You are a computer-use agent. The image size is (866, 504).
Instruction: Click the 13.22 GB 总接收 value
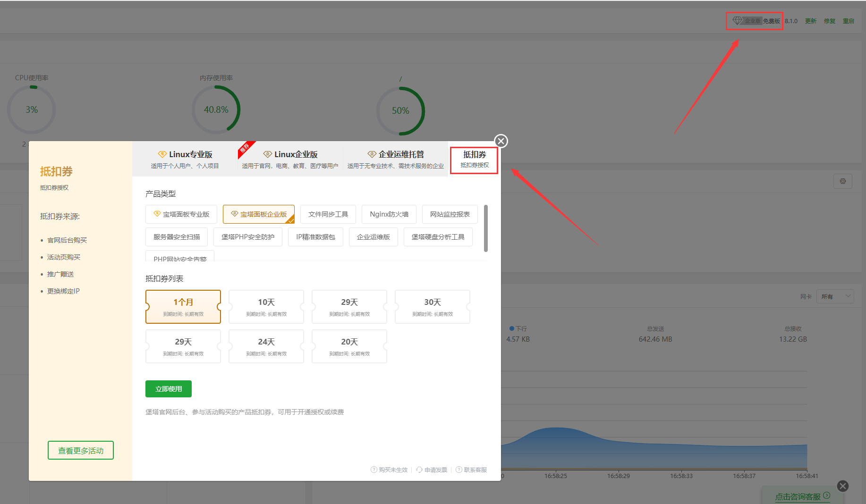793,339
